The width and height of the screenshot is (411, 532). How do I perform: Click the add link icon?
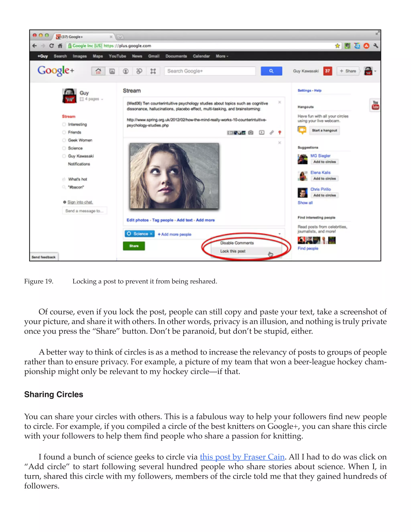coord(272,132)
